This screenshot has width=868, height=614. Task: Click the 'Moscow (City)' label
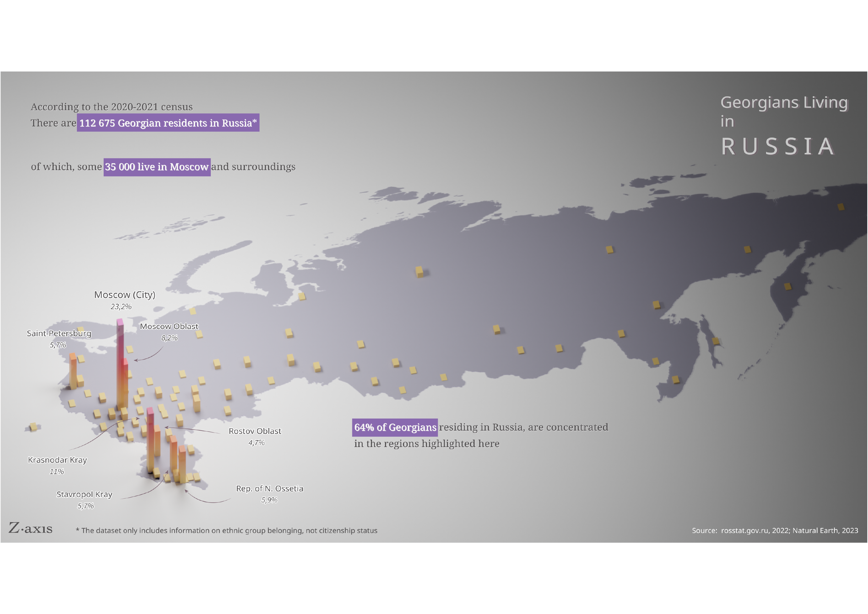[125, 295]
